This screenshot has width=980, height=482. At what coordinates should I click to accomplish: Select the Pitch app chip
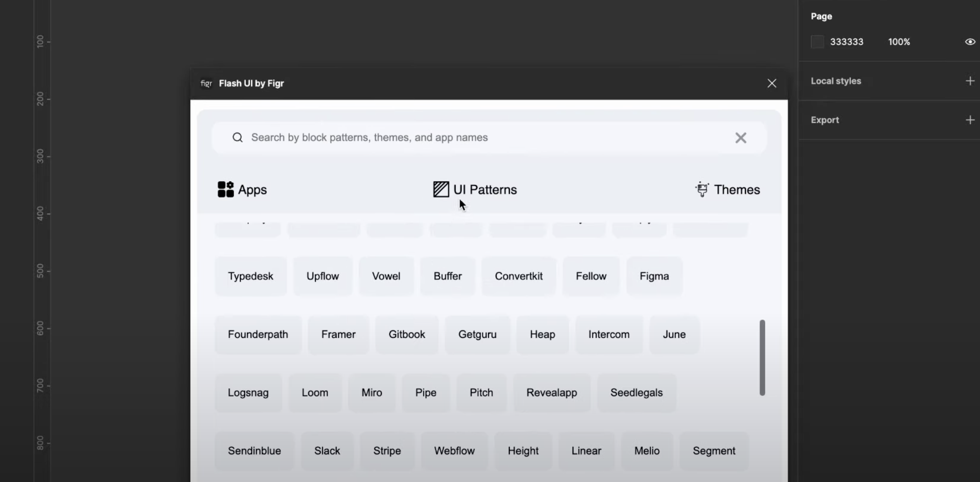[x=482, y=393]
